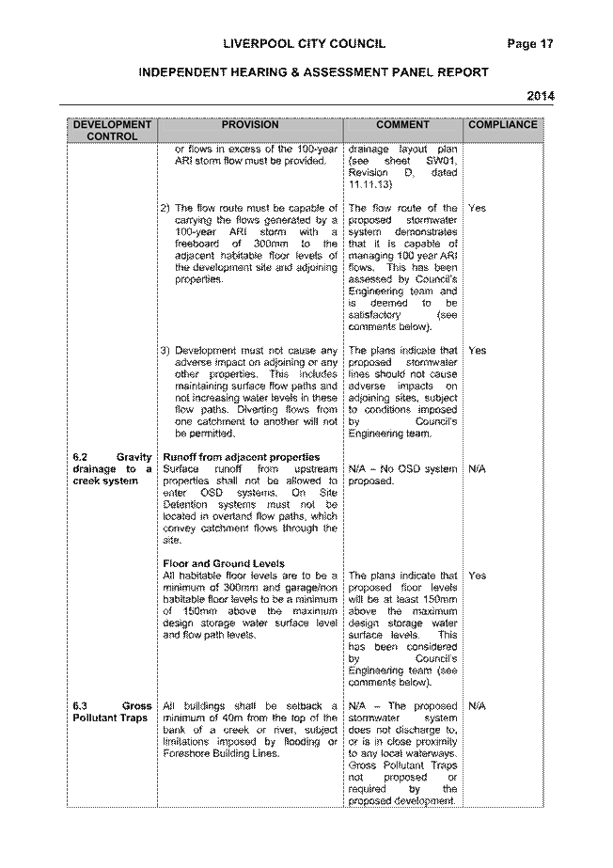Click the Yes compliance for floor levels row
The height and width of the screenshot is (868, 613).
pyautogui.click(x=477, y=576)
